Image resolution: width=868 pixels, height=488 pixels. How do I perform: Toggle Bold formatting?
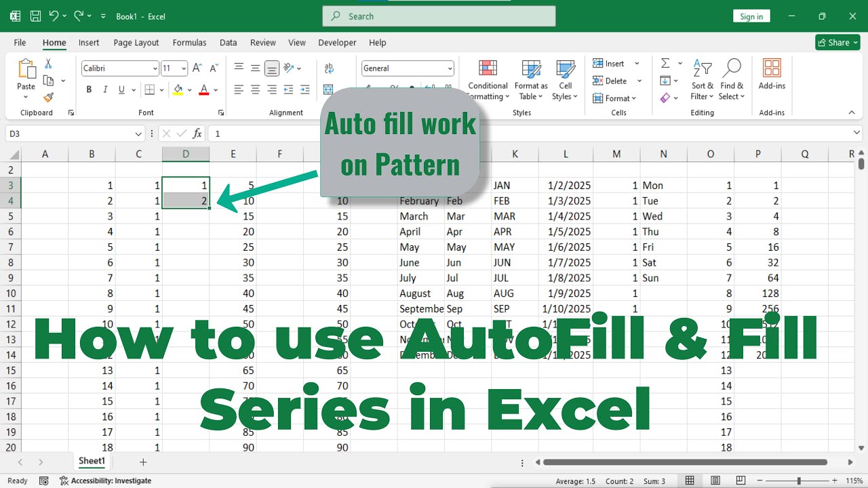(89, 89)
